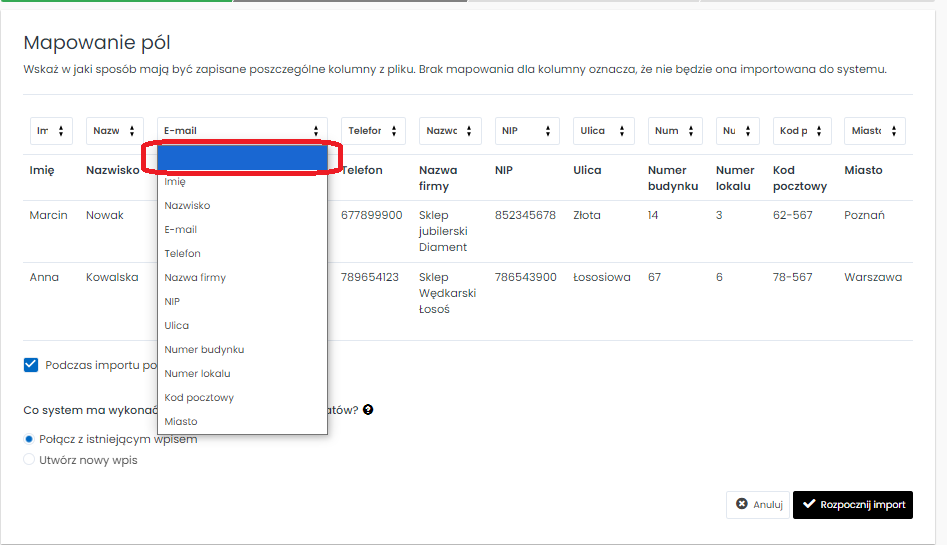
Task: Click the Anna cell in second row
Action: (x=44, y=277)
